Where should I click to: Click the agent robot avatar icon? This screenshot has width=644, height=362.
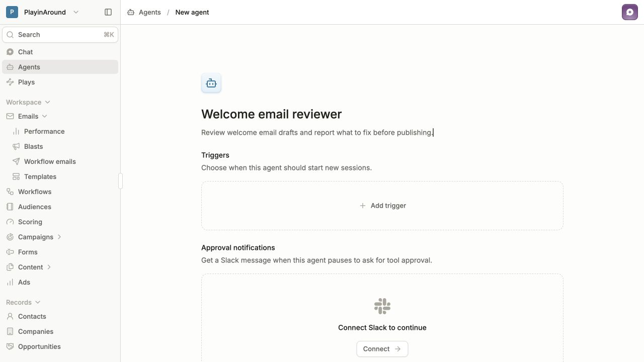211,83
